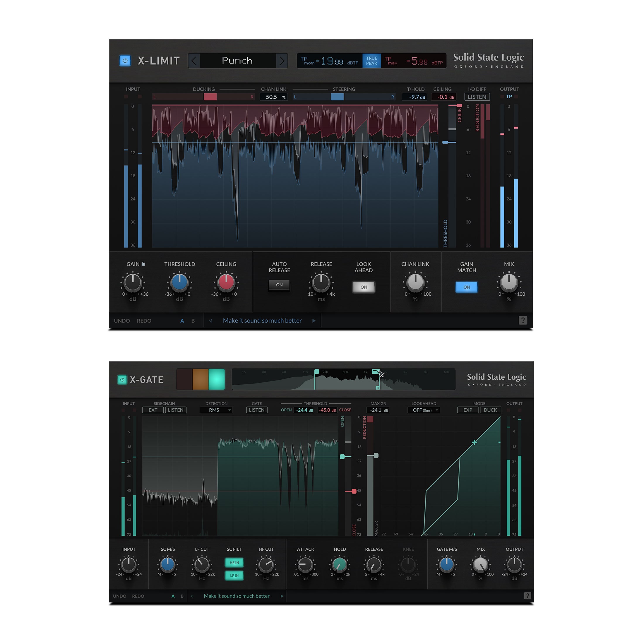
Task: Click the lock icon next to GAIN
Action: tap(143, 264)
